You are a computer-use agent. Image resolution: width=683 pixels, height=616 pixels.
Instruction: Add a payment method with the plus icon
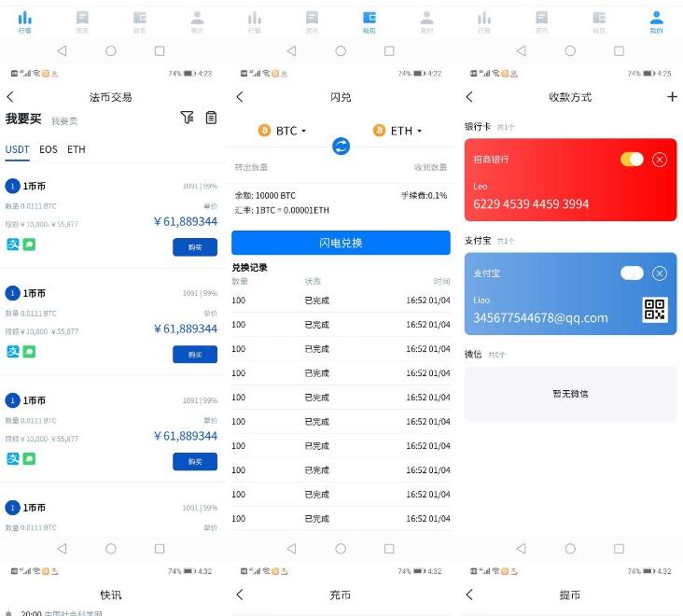(x=672, y=97)
